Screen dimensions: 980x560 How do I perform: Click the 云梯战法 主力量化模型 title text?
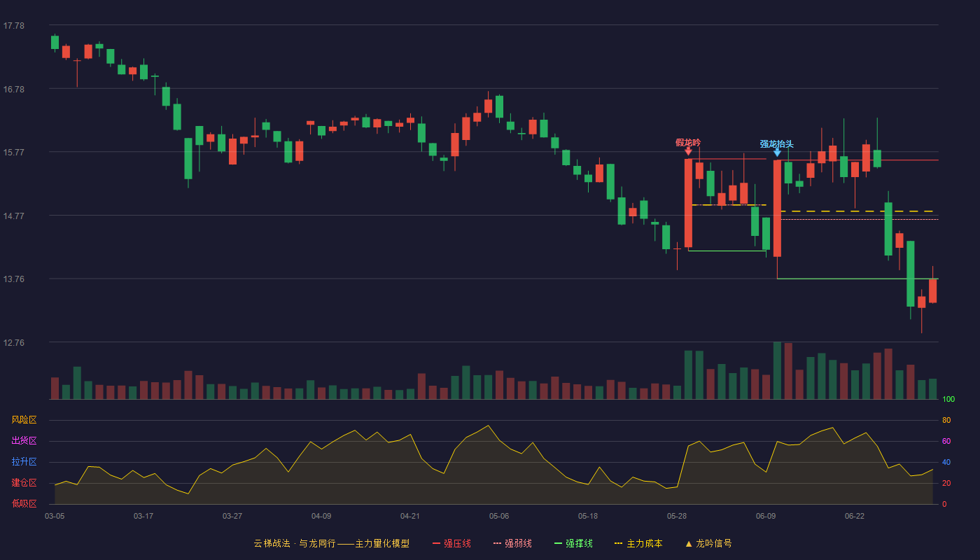point(331,543)
